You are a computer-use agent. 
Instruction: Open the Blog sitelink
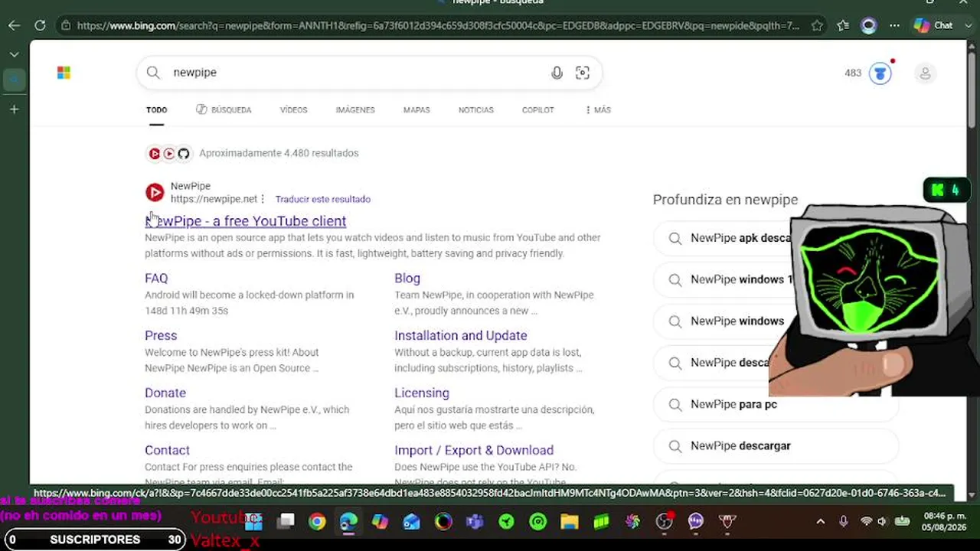[x=407, y=279]
